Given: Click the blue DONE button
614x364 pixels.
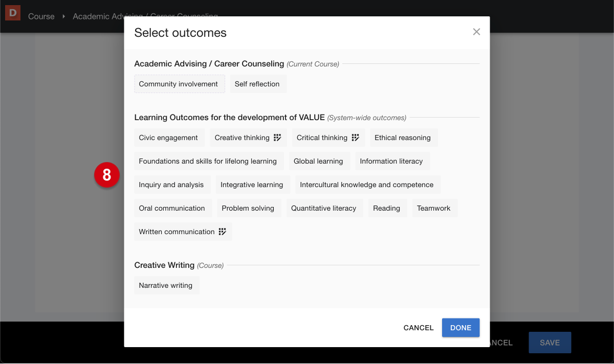Looking at the screenshot, I should pos(461,328).
